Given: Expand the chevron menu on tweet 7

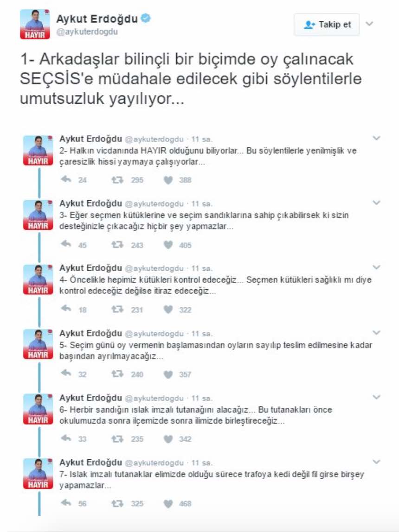Looking at the screenshot, I should [x=377, y=462].
